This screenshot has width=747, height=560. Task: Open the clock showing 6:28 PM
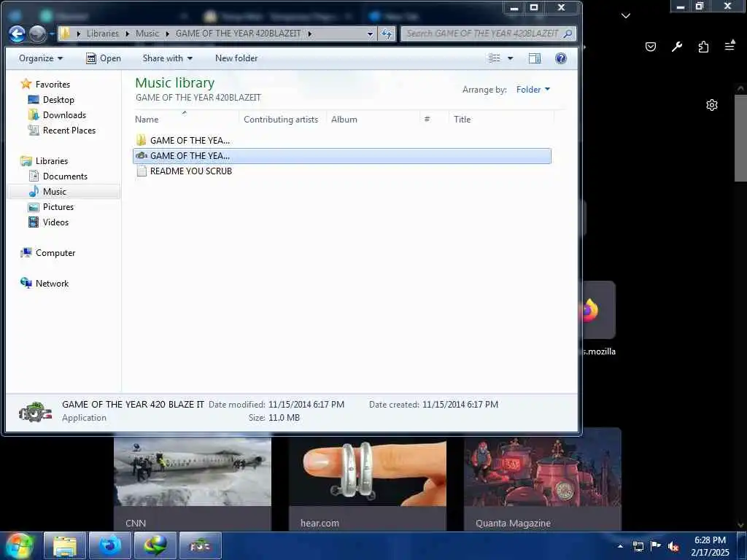pos(710,546)
